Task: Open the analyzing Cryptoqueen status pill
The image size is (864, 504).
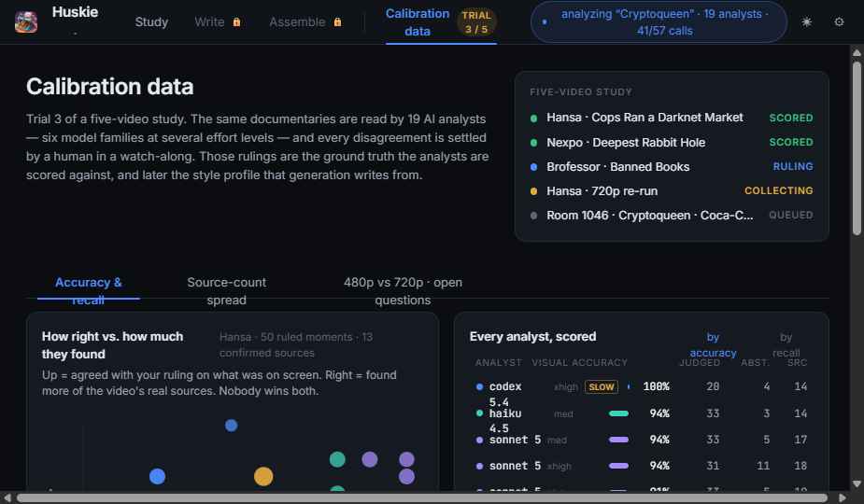Action: pos(659,22)
